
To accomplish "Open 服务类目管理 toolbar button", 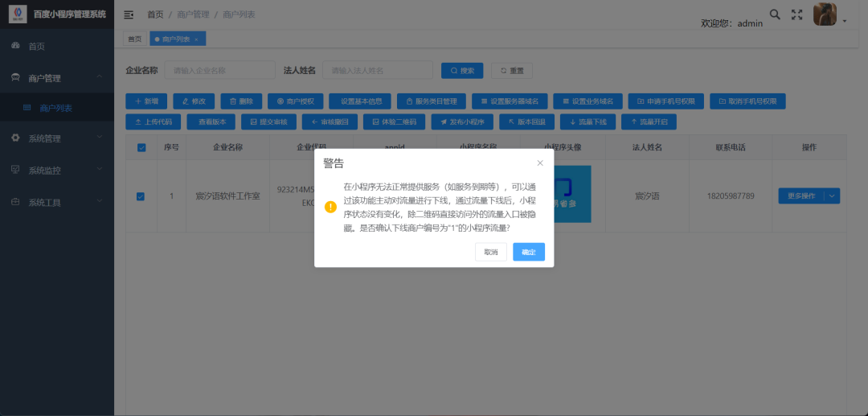I will pos(432,101).
